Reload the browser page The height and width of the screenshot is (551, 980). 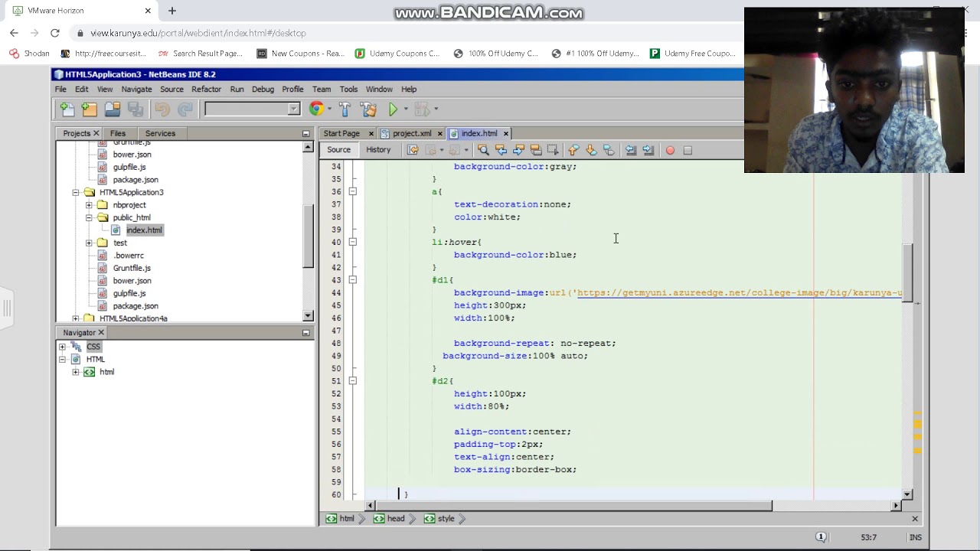55,33
